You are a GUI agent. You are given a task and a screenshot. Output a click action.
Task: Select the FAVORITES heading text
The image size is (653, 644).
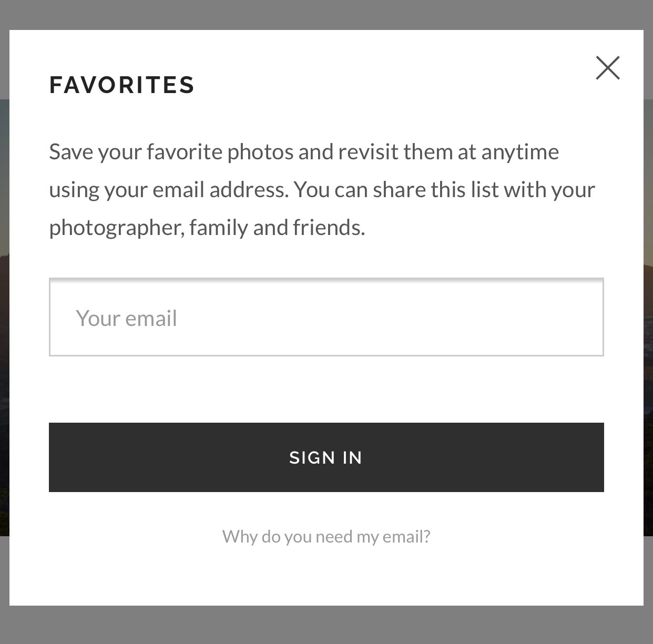[x=122, y=85]
